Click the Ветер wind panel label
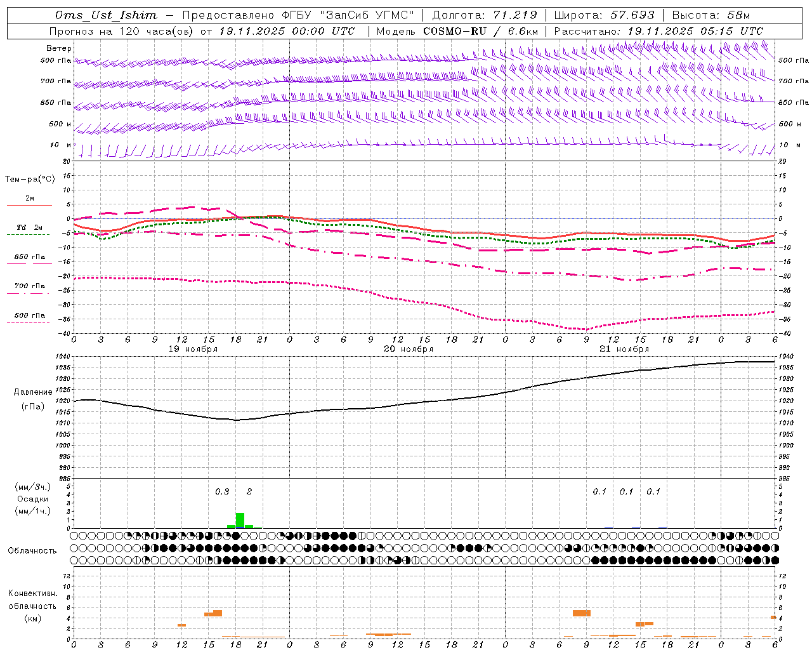This screenshot has height=650, width=812. (59, 48)
